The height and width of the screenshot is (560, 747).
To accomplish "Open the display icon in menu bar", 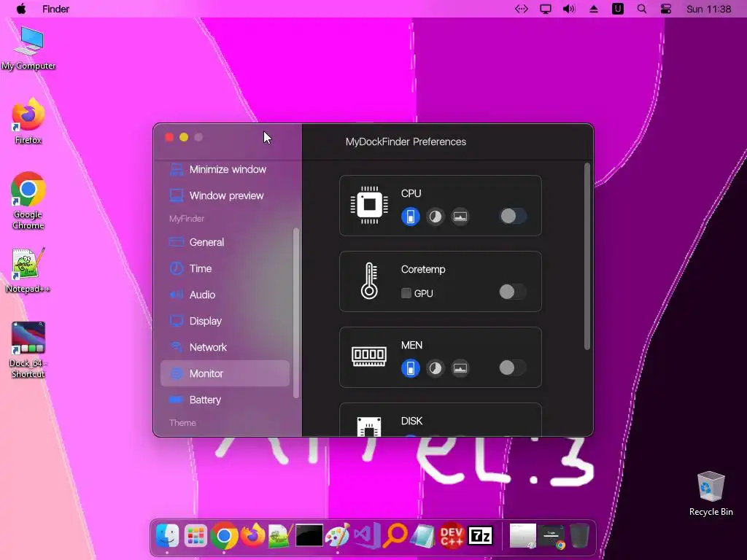I will click(x=546, y=9).
